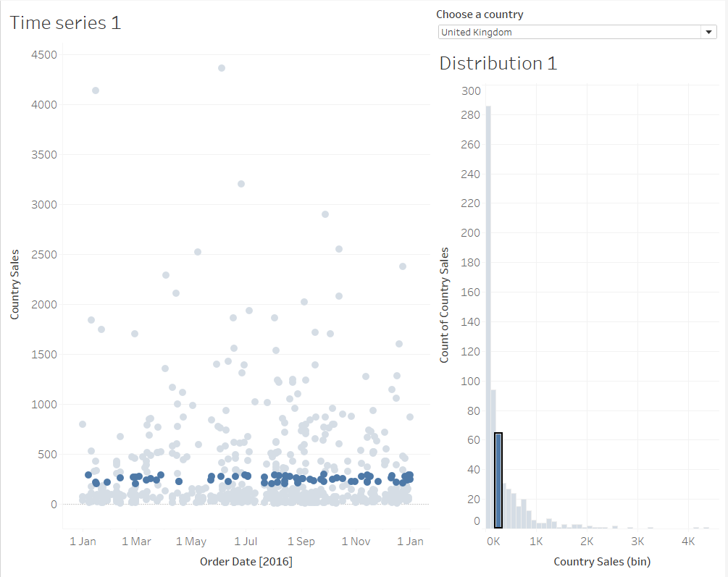
Task: Open the Choose a country dropdown arrow
Action: tap(708, 32)
